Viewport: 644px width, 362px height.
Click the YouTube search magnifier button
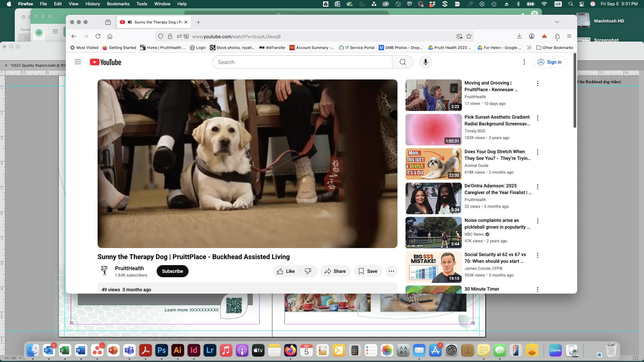tap(402, 62)
